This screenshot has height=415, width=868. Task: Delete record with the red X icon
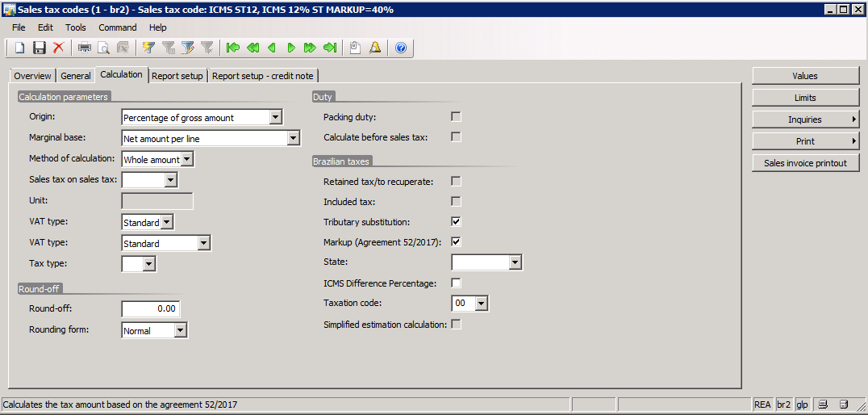58,48
